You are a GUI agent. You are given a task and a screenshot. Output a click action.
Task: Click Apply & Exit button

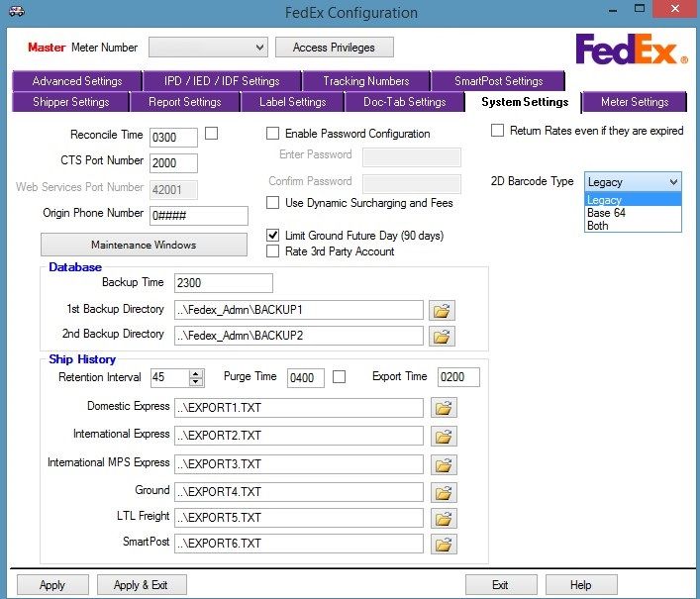point(141,585)
